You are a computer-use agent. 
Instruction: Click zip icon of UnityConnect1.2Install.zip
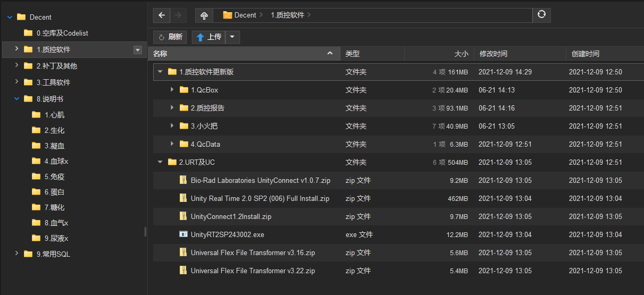click(x=183, y=216)
